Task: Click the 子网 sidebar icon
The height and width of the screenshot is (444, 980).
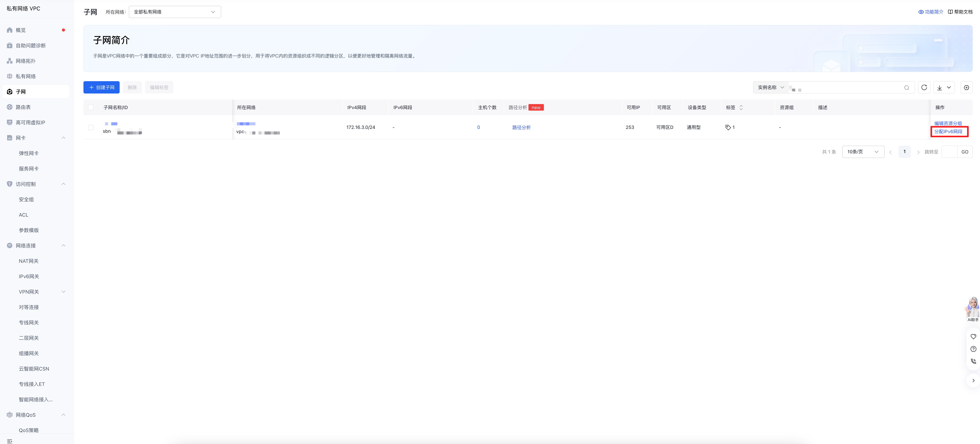Action: (x=9, y=92)
